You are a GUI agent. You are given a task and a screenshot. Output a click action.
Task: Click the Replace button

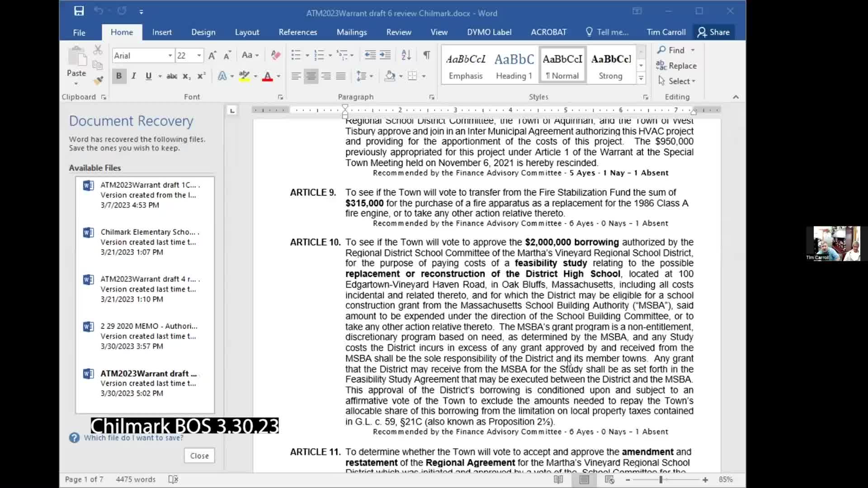coord(677,66)
